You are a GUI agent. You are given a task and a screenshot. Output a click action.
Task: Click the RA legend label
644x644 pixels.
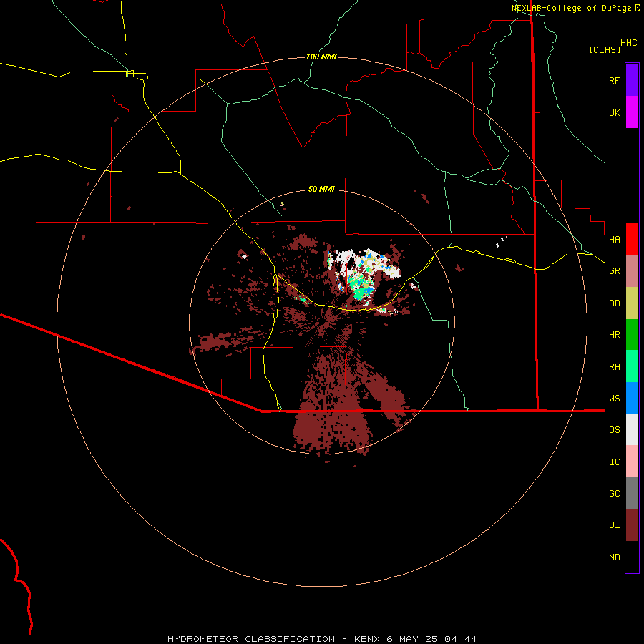click(614, 367)
